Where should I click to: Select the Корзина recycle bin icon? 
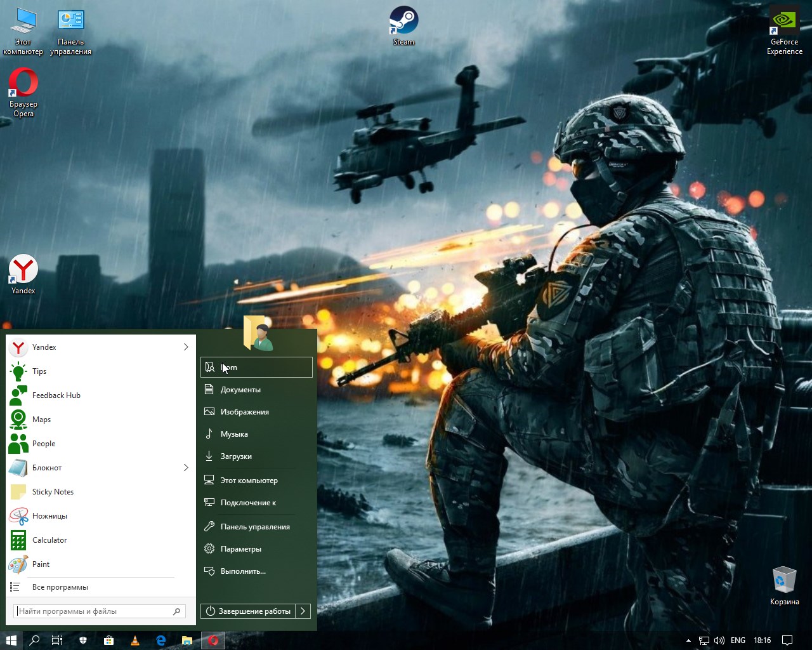click(785, 586)
